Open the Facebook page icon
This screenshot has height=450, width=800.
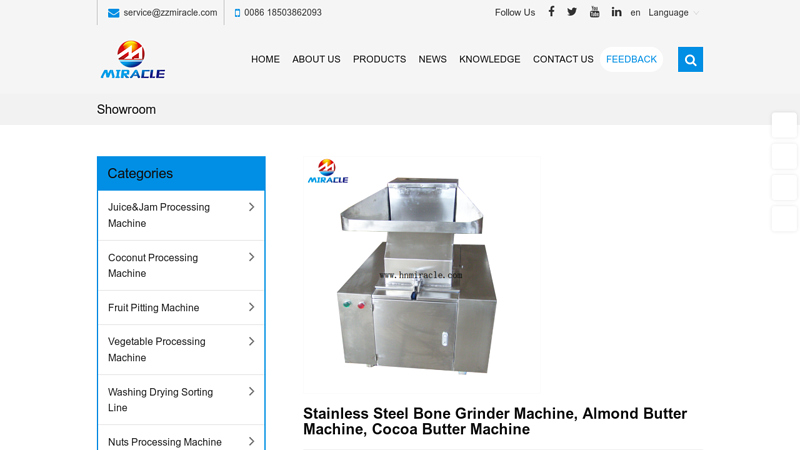click(x=551, y=12)
